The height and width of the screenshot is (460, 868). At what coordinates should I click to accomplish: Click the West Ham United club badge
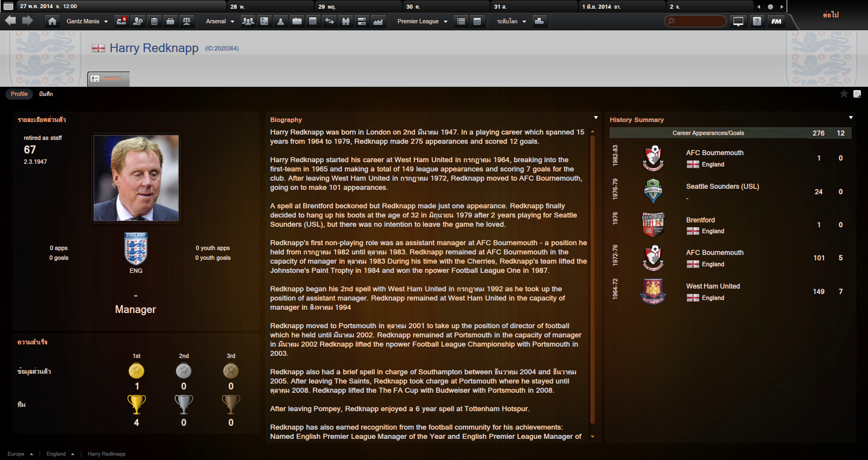pyautogui.click(x=653, y=292)
